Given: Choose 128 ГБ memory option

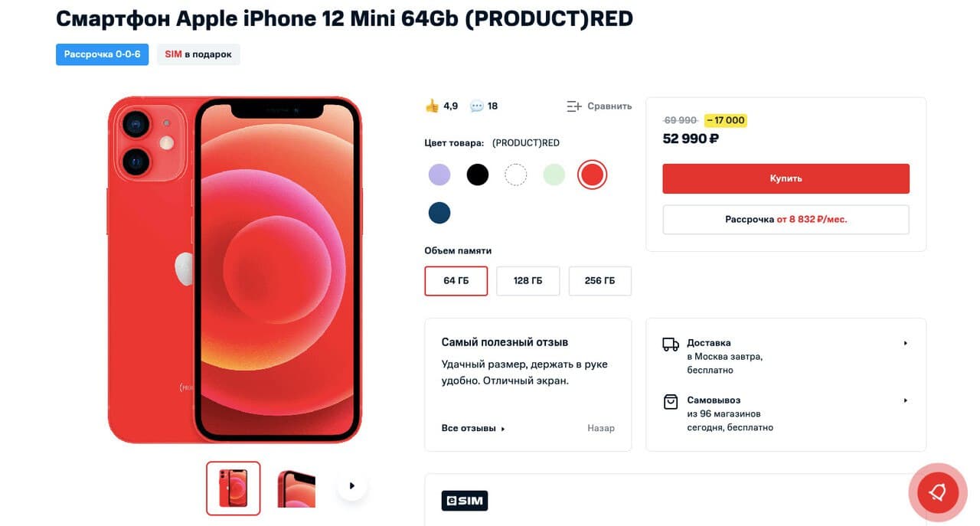Looking at the screenshot, I should point(528,281).
